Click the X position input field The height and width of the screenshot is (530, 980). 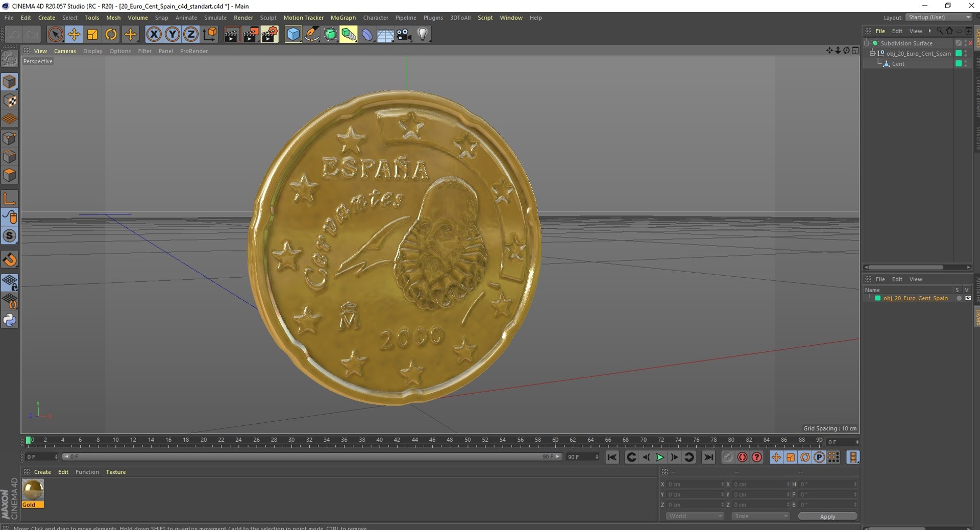coord(695,484)
